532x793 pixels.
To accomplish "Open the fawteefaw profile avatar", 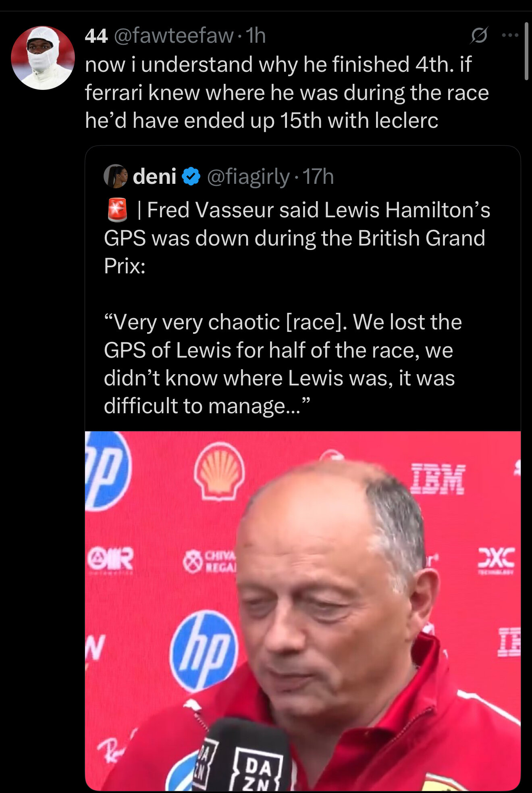I will click(x=43, y=58).
